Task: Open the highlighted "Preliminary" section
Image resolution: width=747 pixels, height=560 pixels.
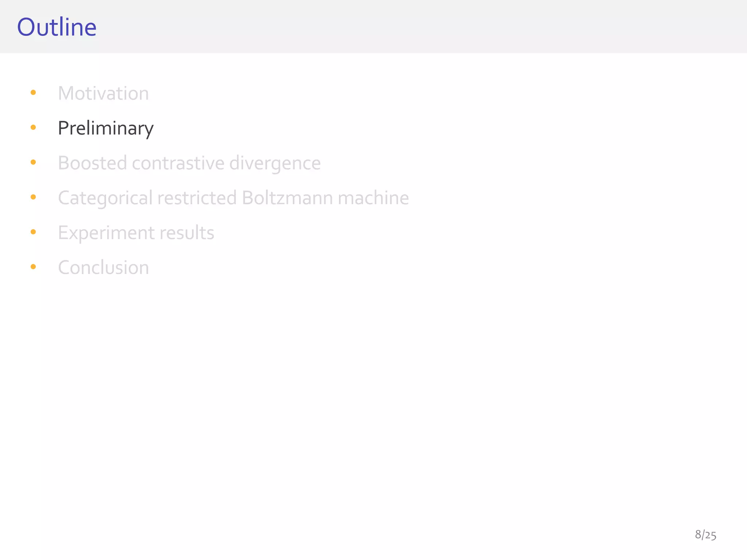Action: [106, 128]
